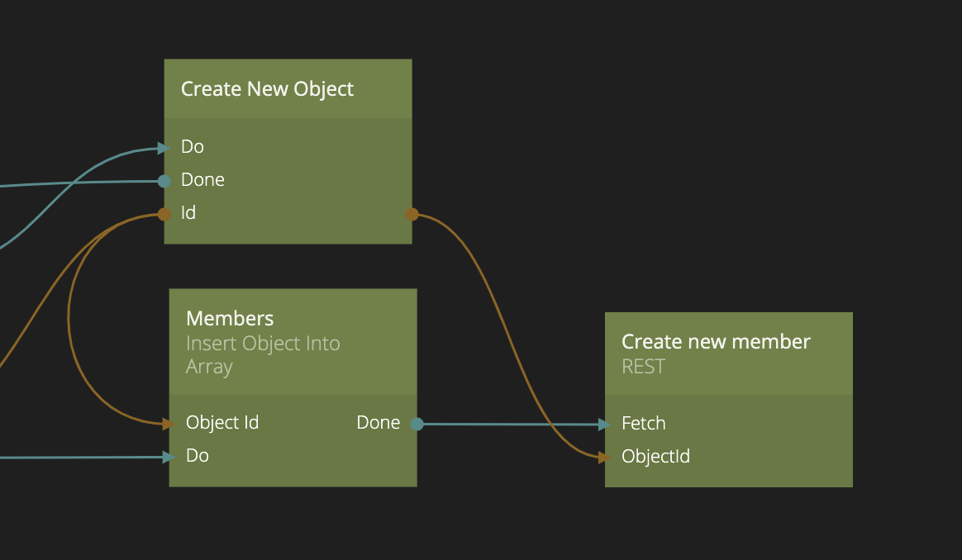This screenshot has width=962, height=560.
Task: Click the ObjectId label in Create new member
Action: 655,457
